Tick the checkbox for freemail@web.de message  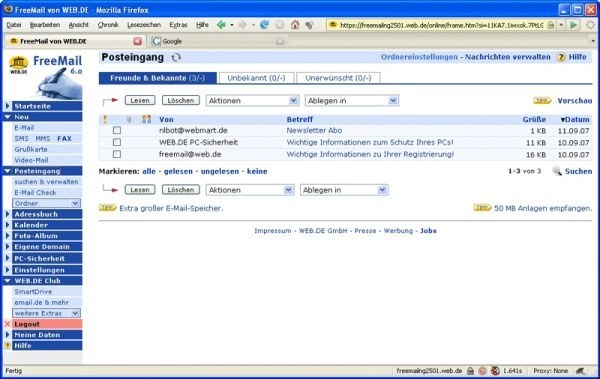[117, 154]
